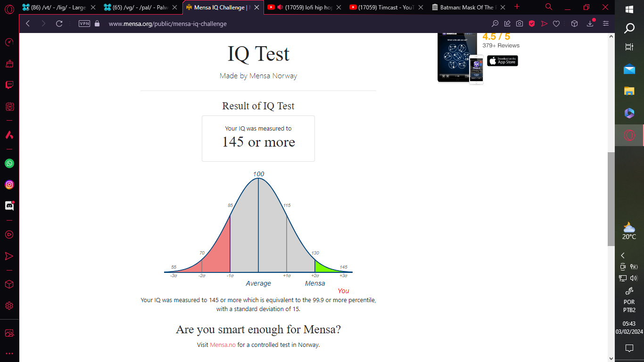The height and width of the screenshot is (362, 644).
Task: Open Windows Search on the taskbar
Action: point(629,29)
